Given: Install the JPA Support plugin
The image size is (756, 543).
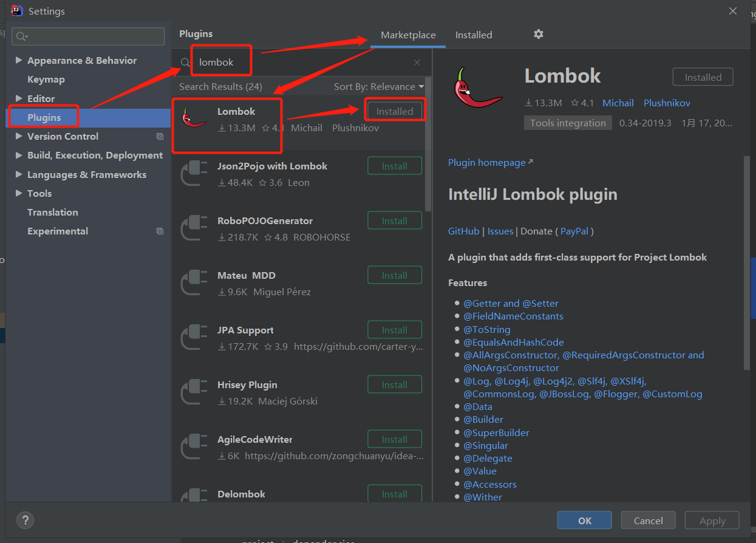Looking at the screenshot, I should click(x=395, y=330).
